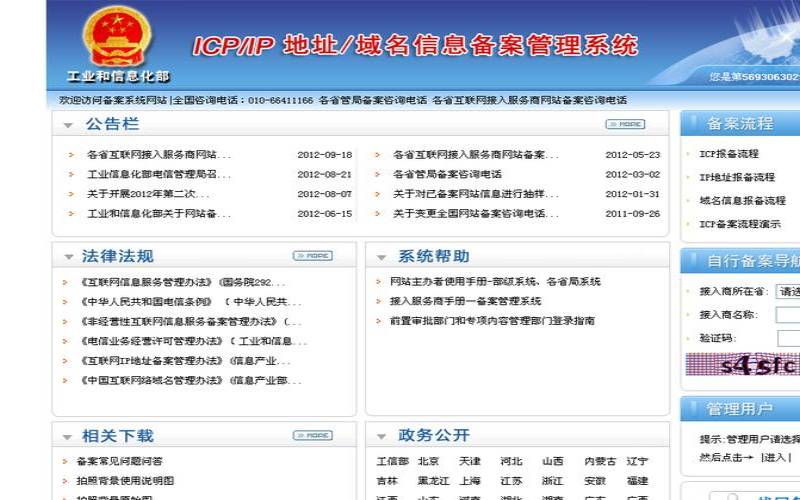800x500 pixels.
Task: Click the 验证码 captcha input field
Action: pyautogui.click(x=788, y=338)
